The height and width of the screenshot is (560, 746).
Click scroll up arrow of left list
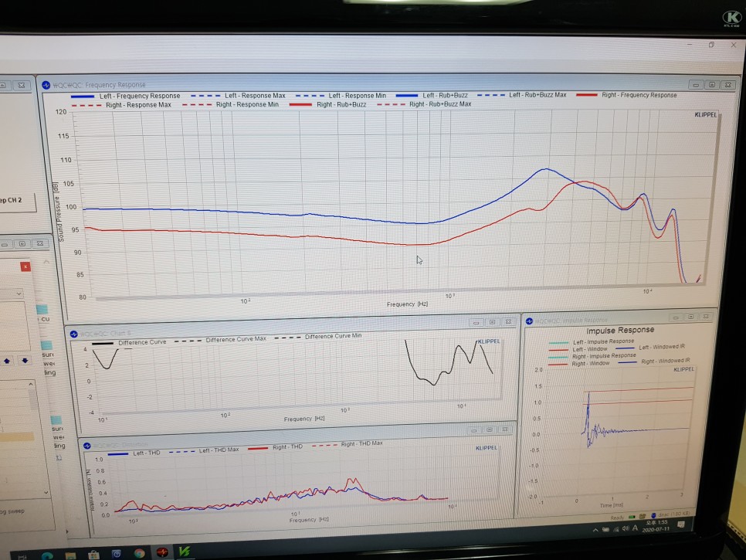pyautogui.click(x=31, y=384)
